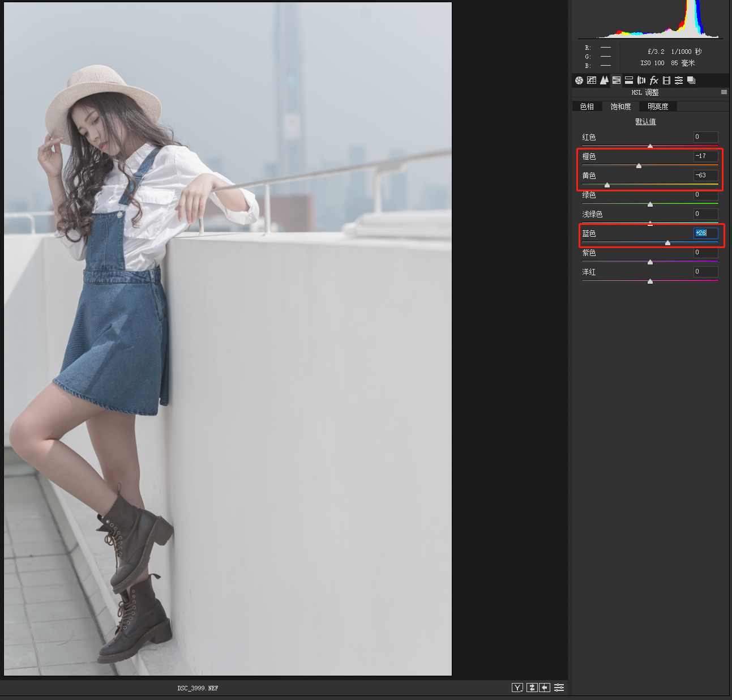
Task: Open the Snapshots stacked-squares panel icon
Action: [x=691, y=80]
